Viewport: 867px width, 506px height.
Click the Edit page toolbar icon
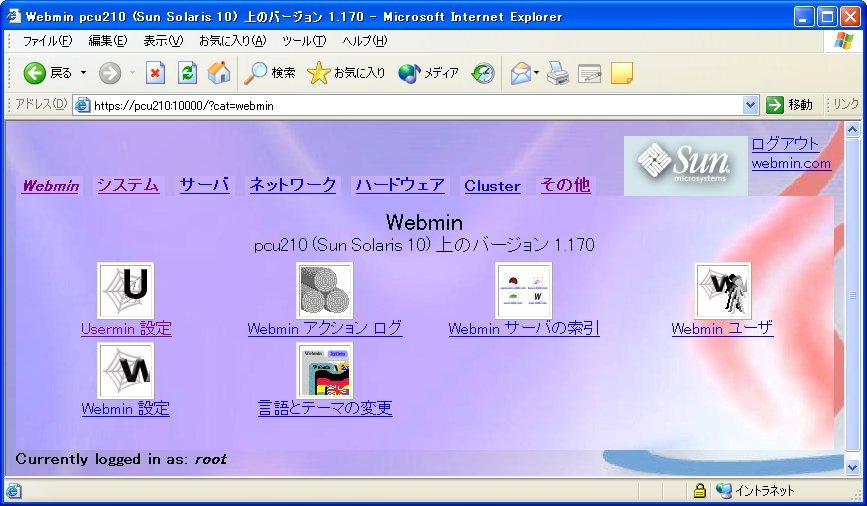(x=589, y=73)
